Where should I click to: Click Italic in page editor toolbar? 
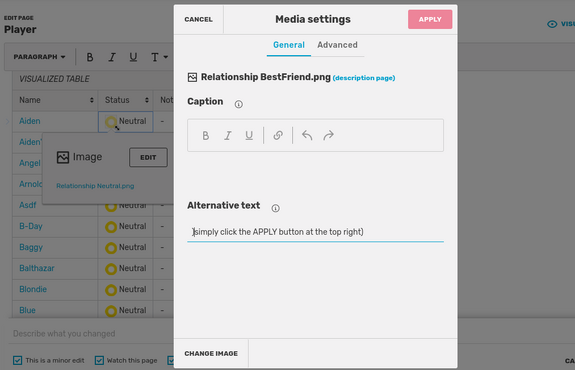pyautogui.click(x=112, y=57)
